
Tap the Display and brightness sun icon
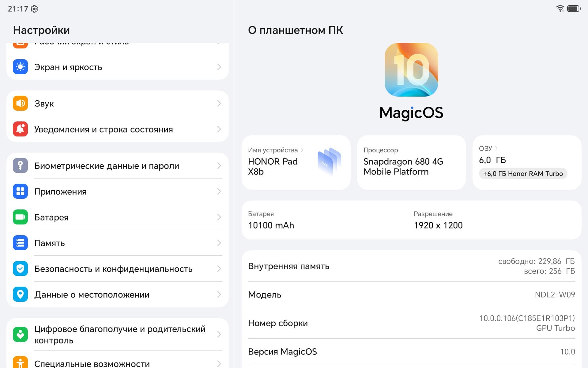pos(20,67)
